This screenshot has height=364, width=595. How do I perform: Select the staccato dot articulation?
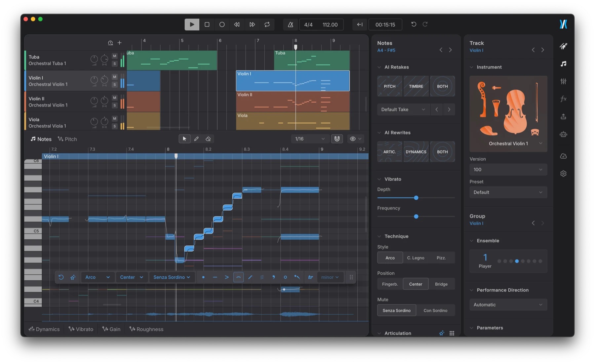(203, 277)
